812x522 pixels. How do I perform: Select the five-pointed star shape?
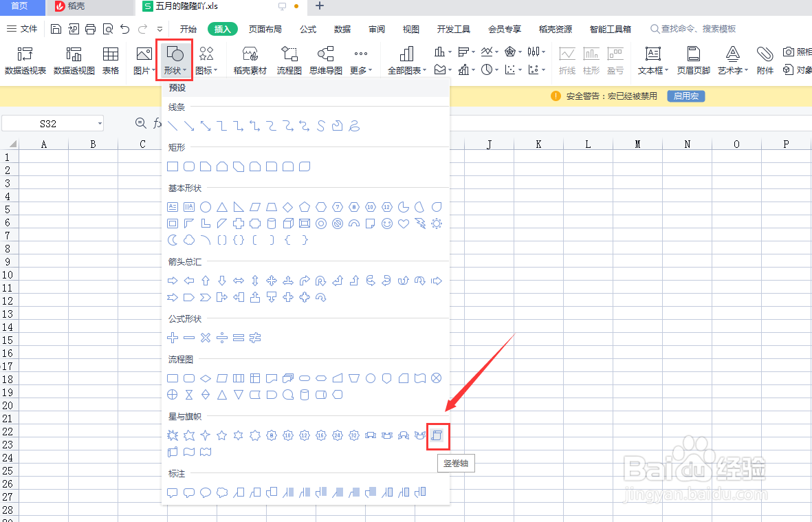point(221,435)
